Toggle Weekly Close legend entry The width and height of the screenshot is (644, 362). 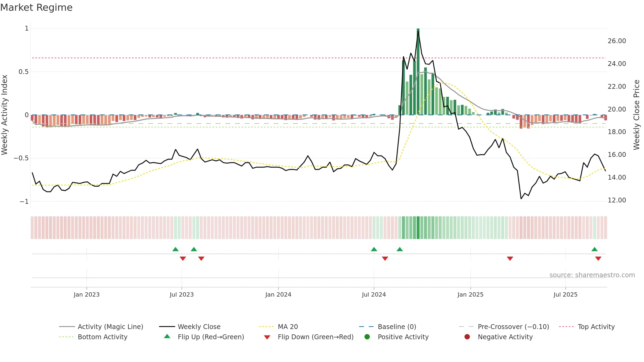point(190,327)
